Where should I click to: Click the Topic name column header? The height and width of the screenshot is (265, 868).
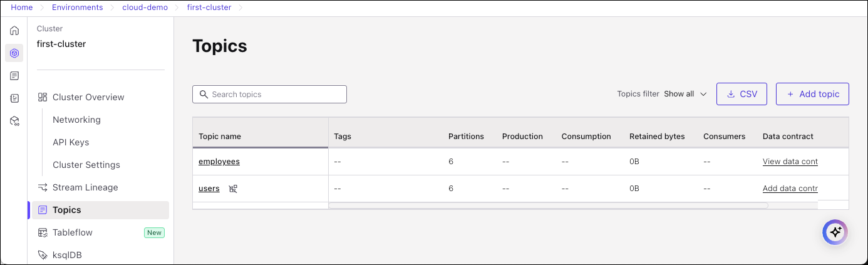[220, 137]
